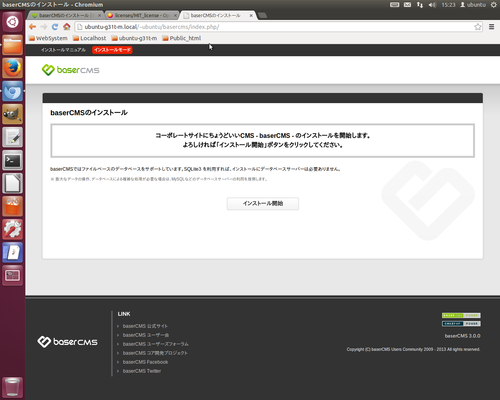The height and width of the screenshot is (400, 500).
Task: Open baserCMS ユーザー会 link
Action: point(146,335)
